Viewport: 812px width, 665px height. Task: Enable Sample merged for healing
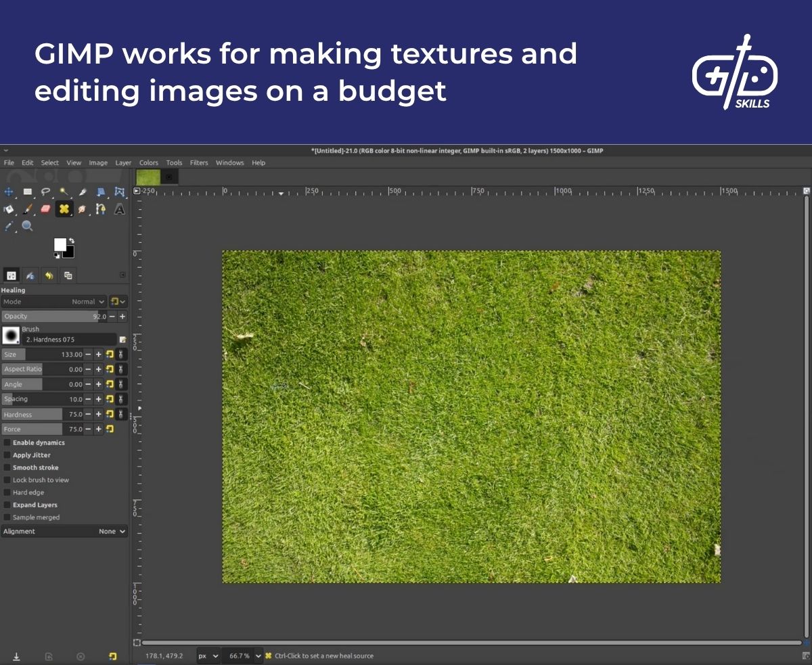click(9, 517)
